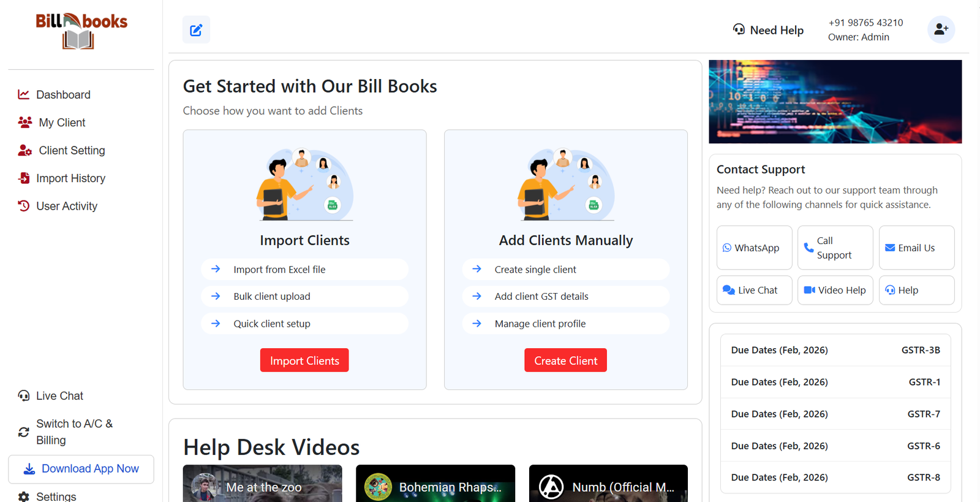Click the Need Help headset icon

coord(739,29)
